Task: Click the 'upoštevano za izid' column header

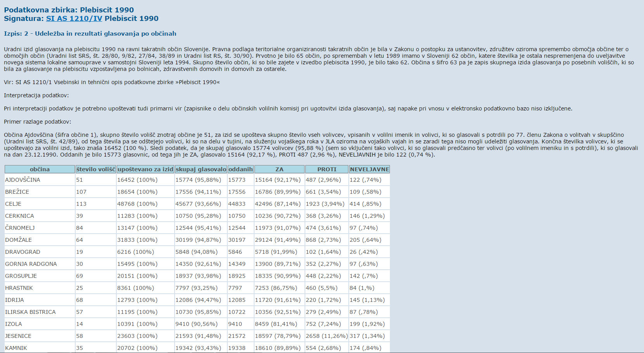Action: (x=145, y=169)
